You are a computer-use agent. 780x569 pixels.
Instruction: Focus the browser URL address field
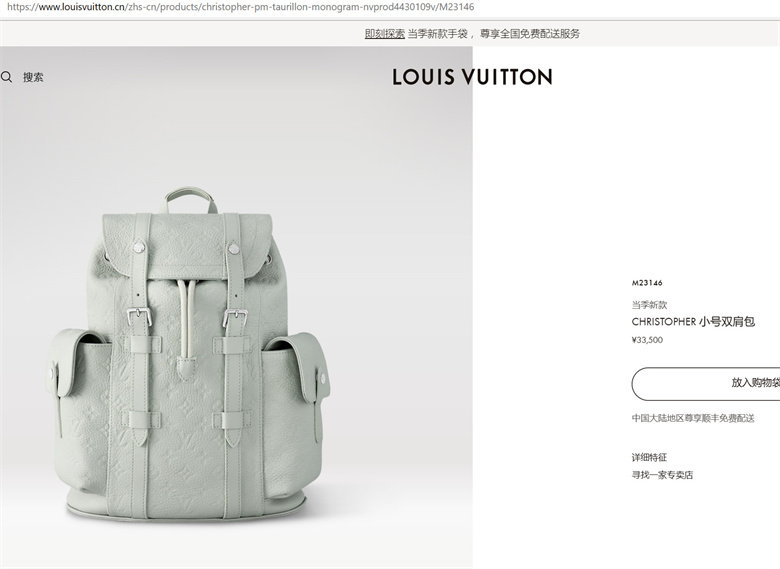point(390,7)
